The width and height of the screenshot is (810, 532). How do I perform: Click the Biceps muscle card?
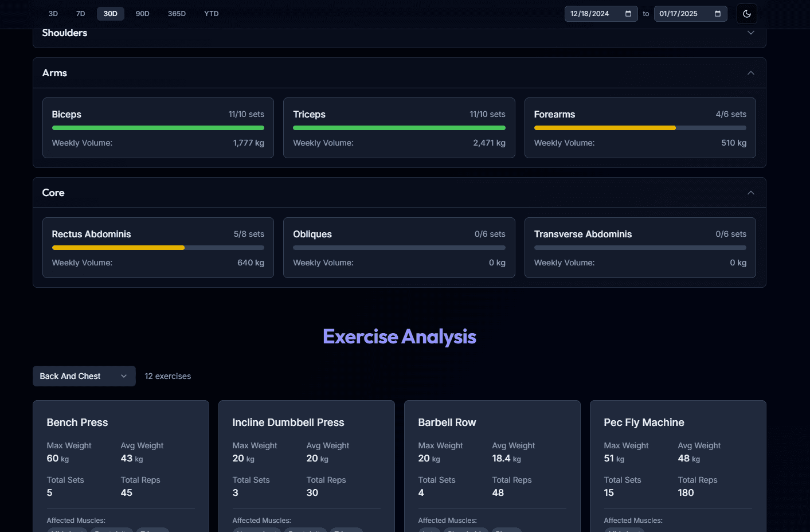click(158, 128)
